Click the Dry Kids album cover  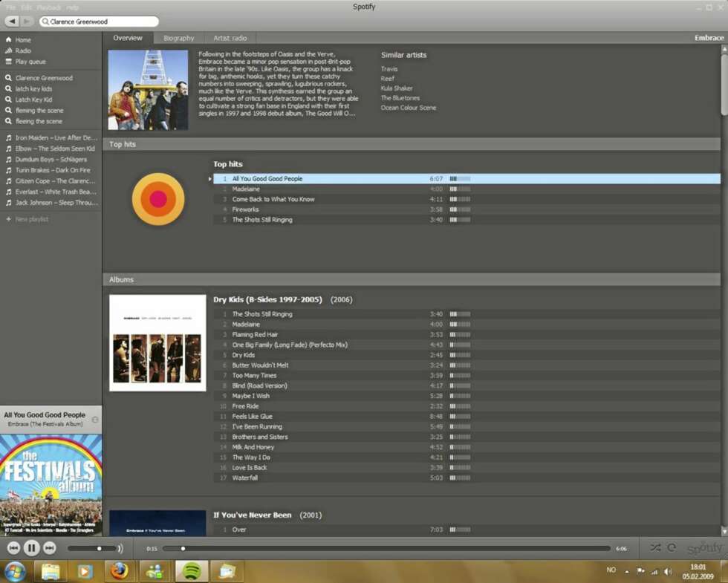click(157, 343)
